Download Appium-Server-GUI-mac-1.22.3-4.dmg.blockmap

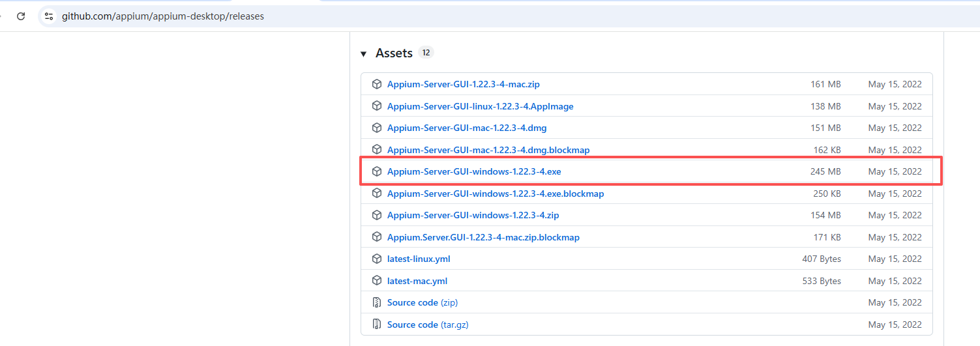point(488,150)
